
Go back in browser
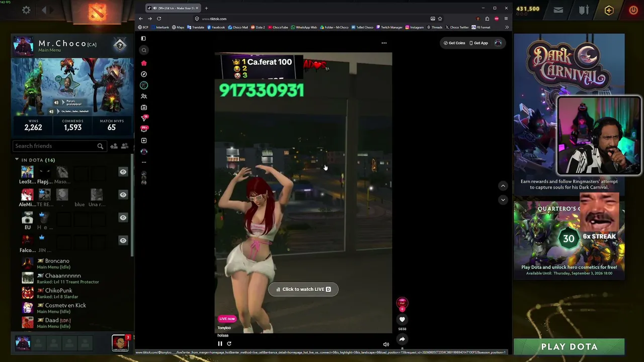point(141,19)
